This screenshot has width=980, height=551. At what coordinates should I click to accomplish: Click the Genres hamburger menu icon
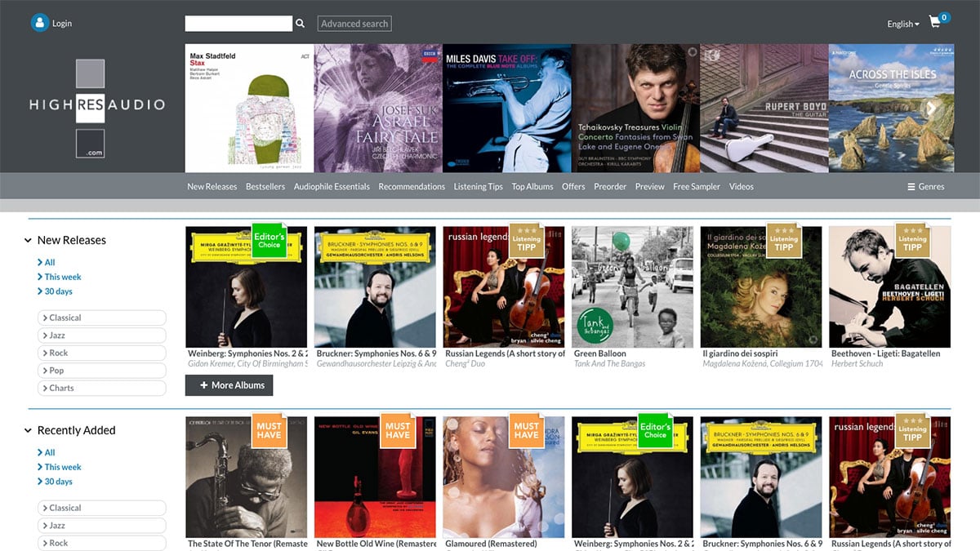911,187
